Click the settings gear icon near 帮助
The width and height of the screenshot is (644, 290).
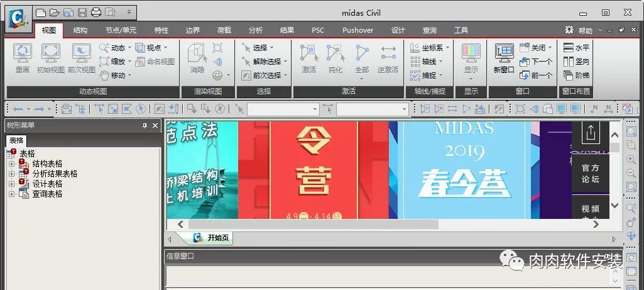(569, 30)
